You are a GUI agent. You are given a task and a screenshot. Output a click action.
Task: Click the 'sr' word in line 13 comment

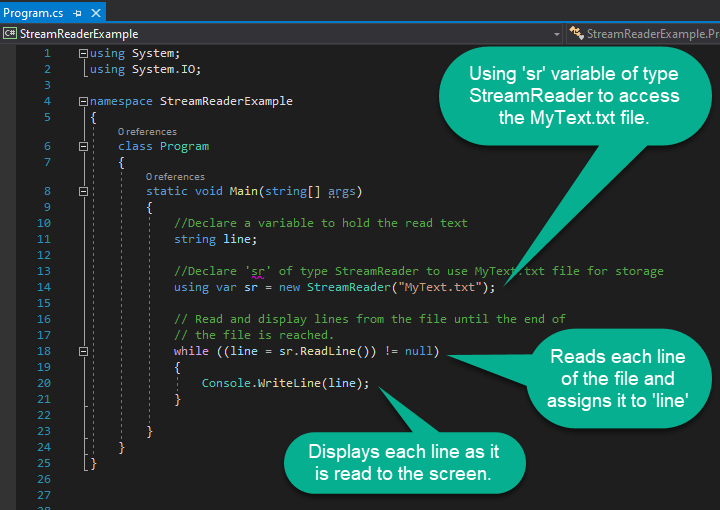tap(258, 271)
